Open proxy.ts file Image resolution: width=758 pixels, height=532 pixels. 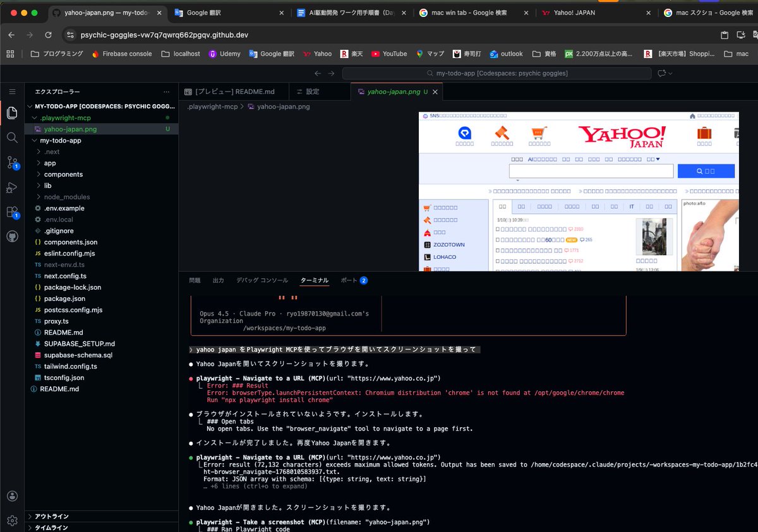(101, 321)
